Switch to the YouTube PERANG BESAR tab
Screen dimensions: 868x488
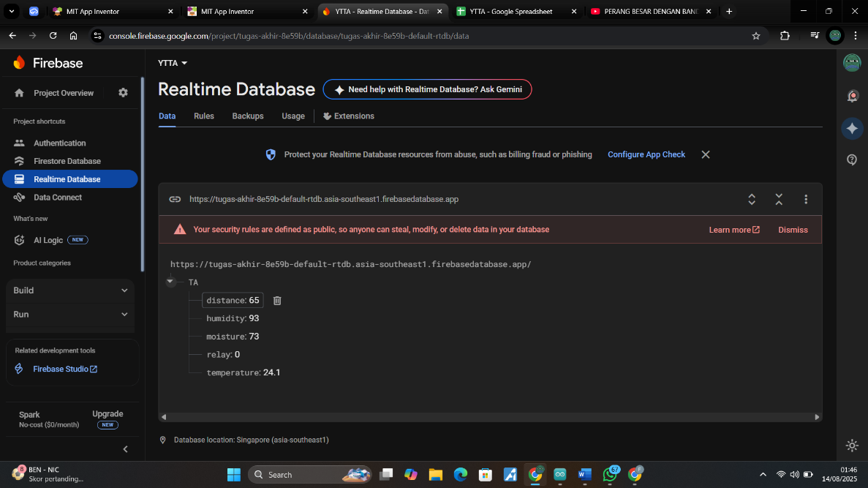(x=650, y=11)
